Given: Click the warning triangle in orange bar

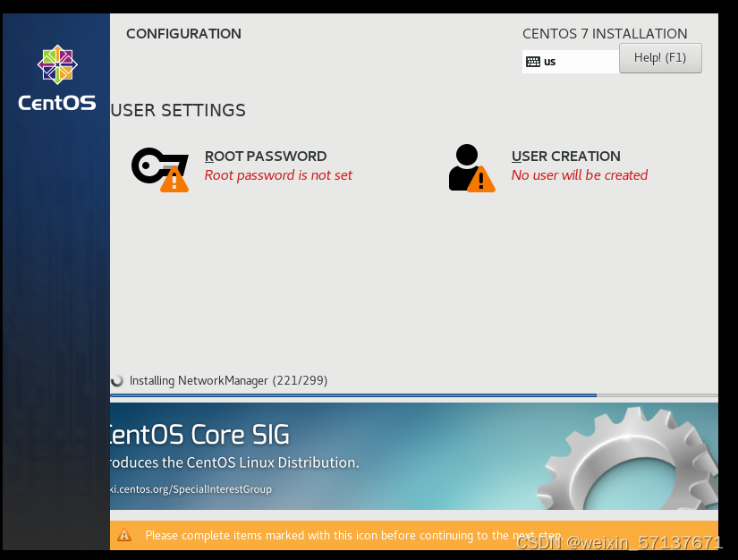Looking at the screenshot, I should (x=124, y=535).
